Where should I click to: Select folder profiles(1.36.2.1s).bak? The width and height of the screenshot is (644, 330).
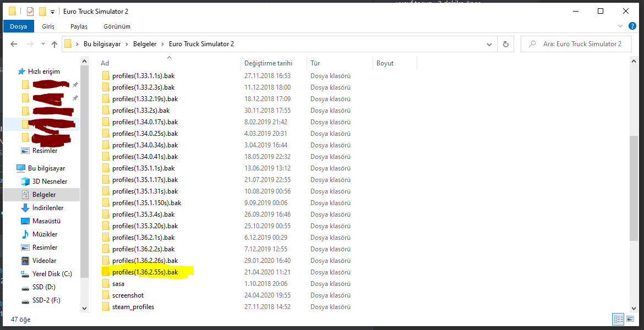pos(143,237)
